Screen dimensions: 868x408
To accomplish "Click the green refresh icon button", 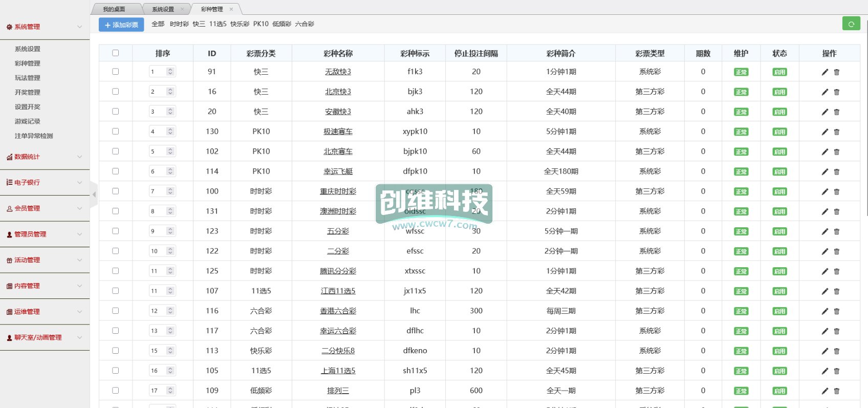I will pyautogui.click(x=851, y=24).
